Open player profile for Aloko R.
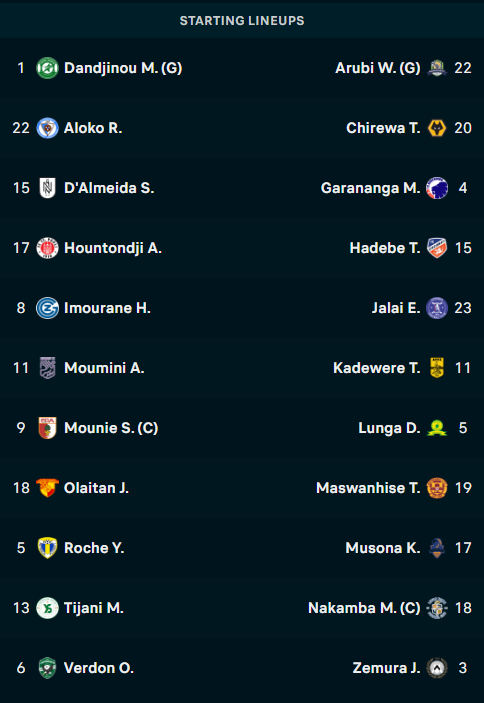The width and height of the screenshot is (484, 703). click(x=93, y=128)
